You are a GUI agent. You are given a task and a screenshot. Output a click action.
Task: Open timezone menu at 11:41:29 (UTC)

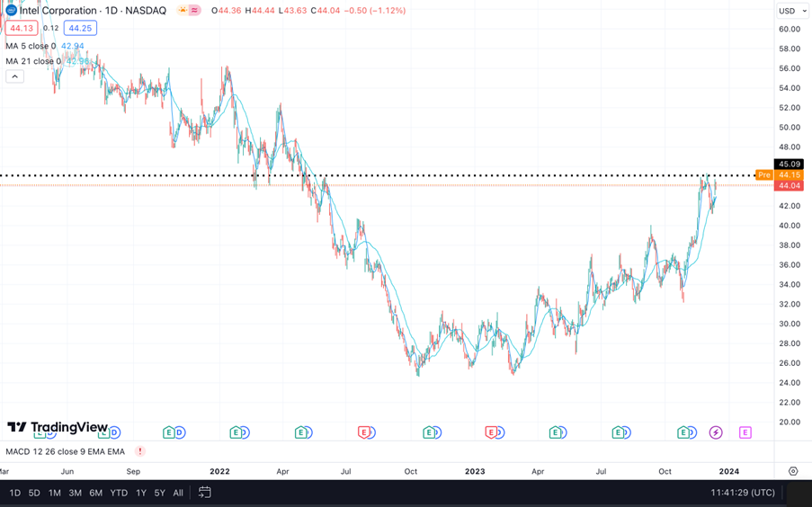click(x=743, y=493)
